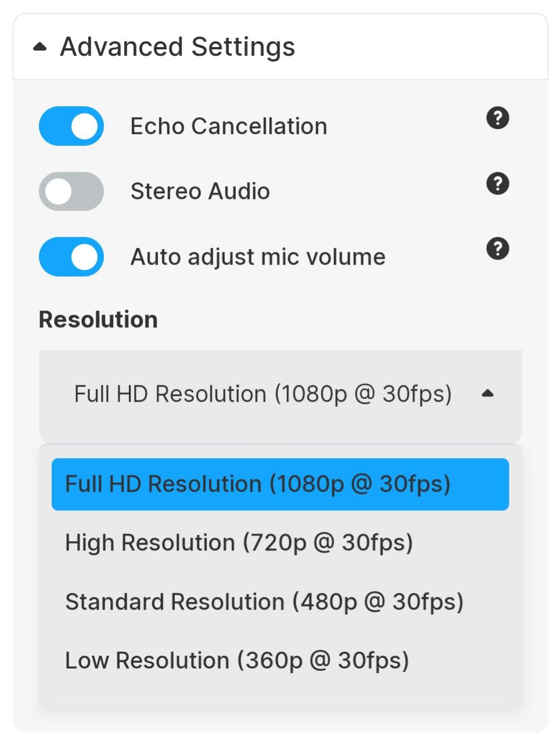Click the selected resolution field showing 1080p

[x=263, y=394]
